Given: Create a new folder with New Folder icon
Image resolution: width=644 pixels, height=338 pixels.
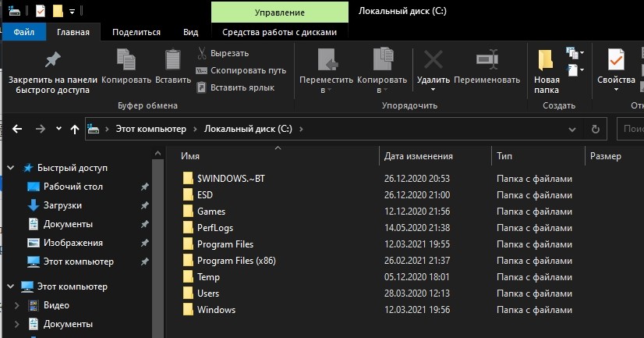Looking at the screenshot, I should [546, 60].
